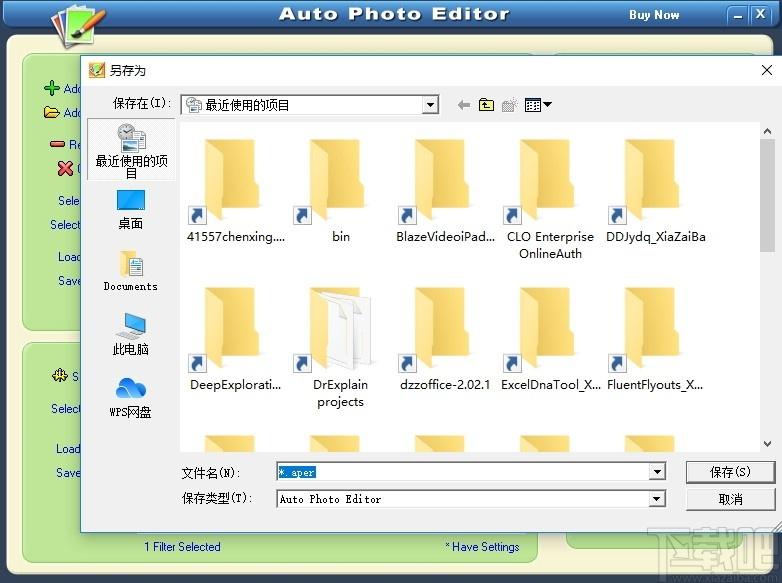Select 桌面 in the places bar
The height and width of the screenshot is (583, 782).
coord(131,209)
